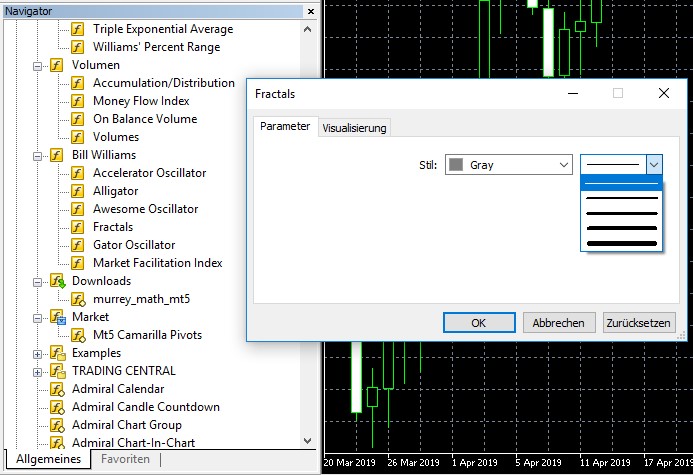Click the Gray color swatch square
Viewport: 693px width, 475px height.
(456, 165)
